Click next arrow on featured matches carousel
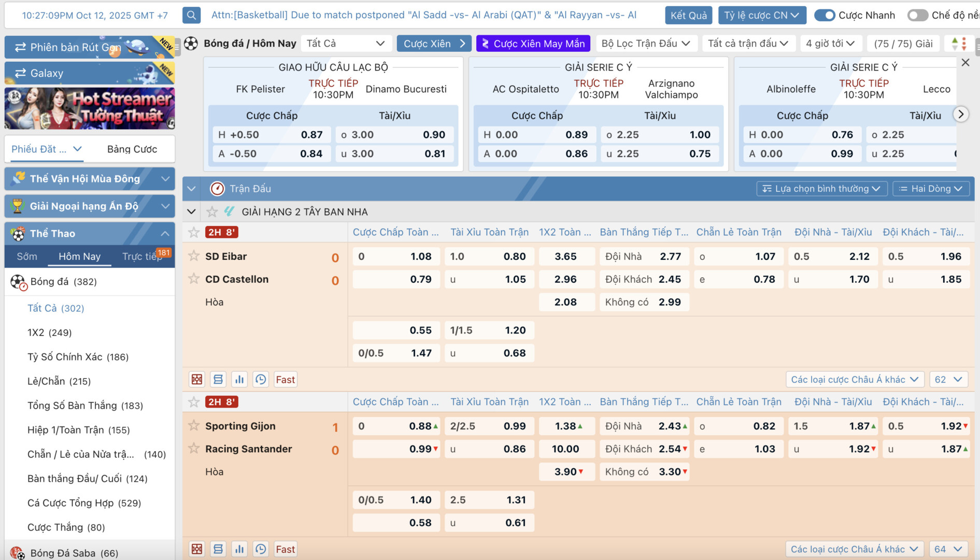Screen dimensions: 980x560 [x=961, y=114]
